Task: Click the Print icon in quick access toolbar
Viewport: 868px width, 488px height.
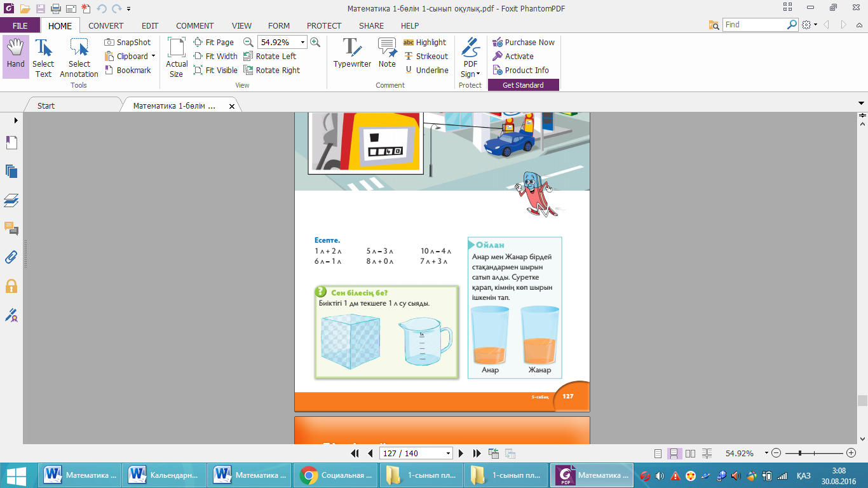Action: tap(55, 9)
